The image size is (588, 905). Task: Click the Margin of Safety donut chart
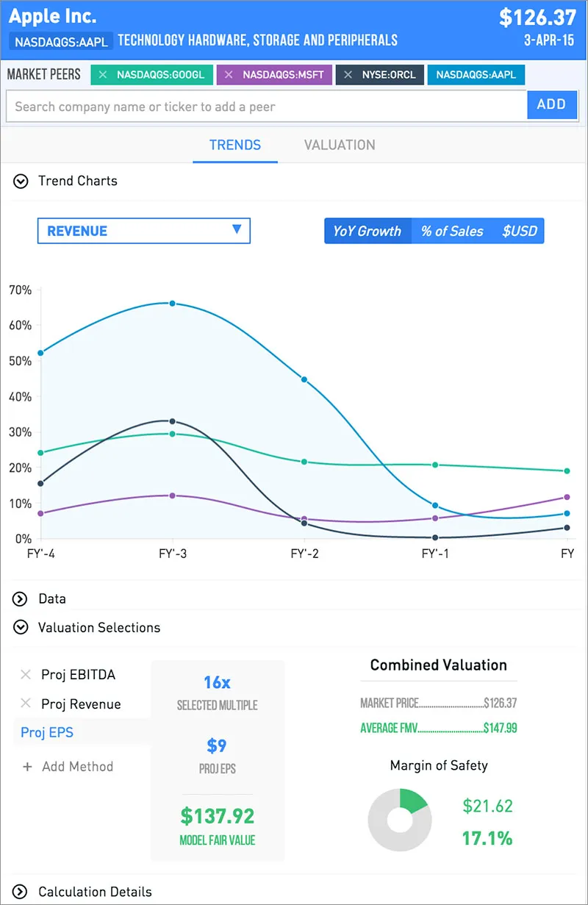coord(401,820)
